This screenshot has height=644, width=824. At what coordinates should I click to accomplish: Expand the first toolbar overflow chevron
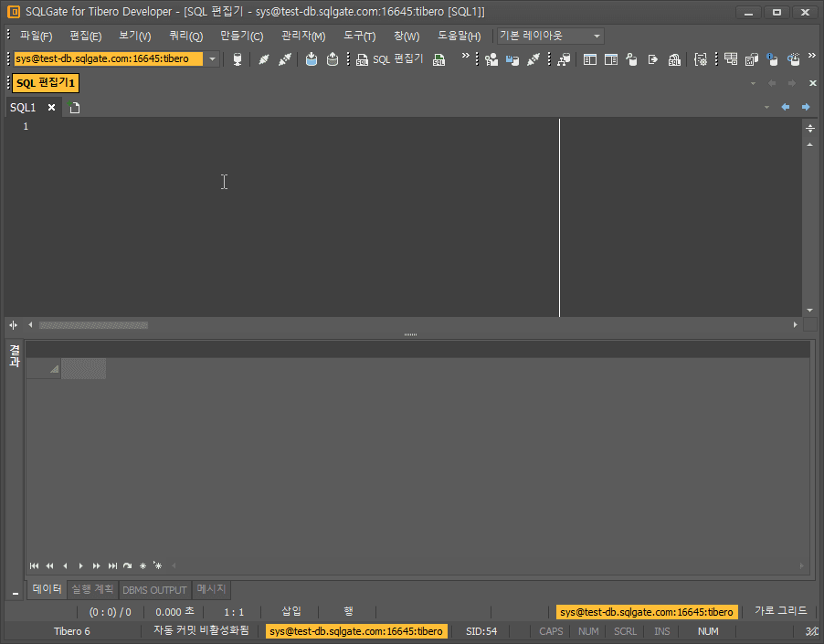(465, 56)
